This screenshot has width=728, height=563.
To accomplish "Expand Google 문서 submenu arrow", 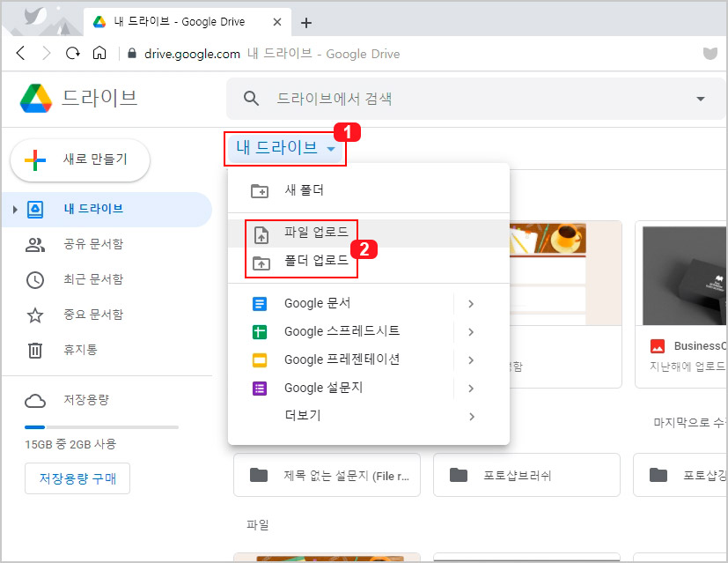I will pyautogui.click(x=471, y=304).
